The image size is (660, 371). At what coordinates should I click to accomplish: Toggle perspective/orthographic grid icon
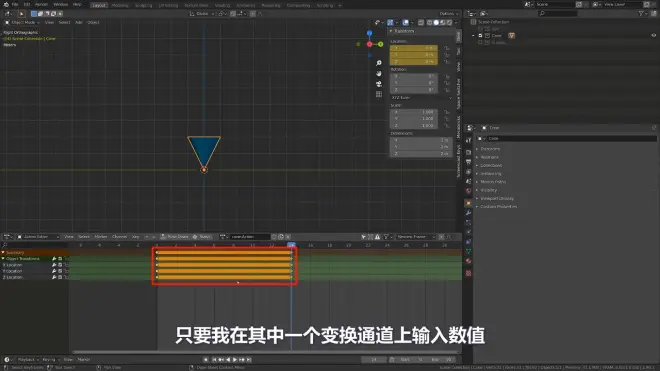point(379,94)
